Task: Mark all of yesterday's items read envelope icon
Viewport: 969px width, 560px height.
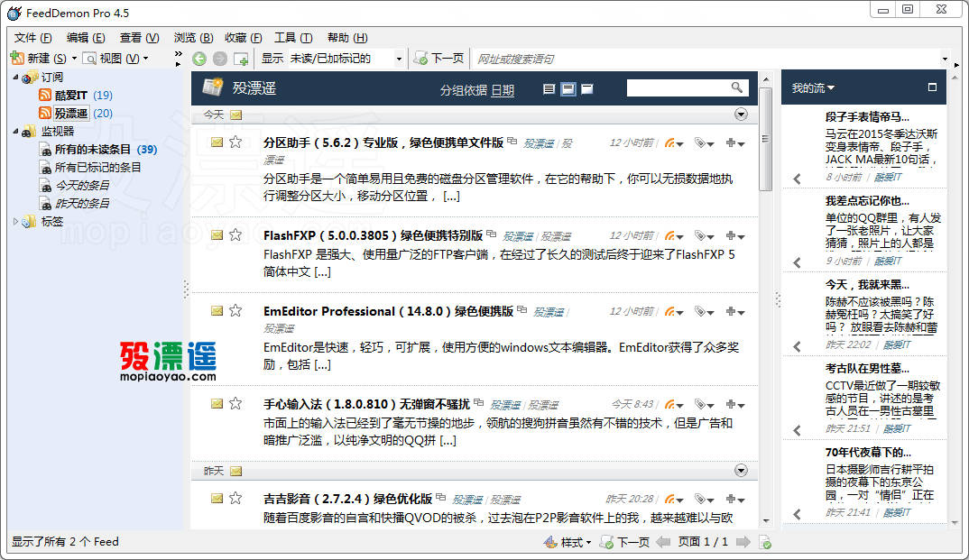Action: (x=236, y=471)
